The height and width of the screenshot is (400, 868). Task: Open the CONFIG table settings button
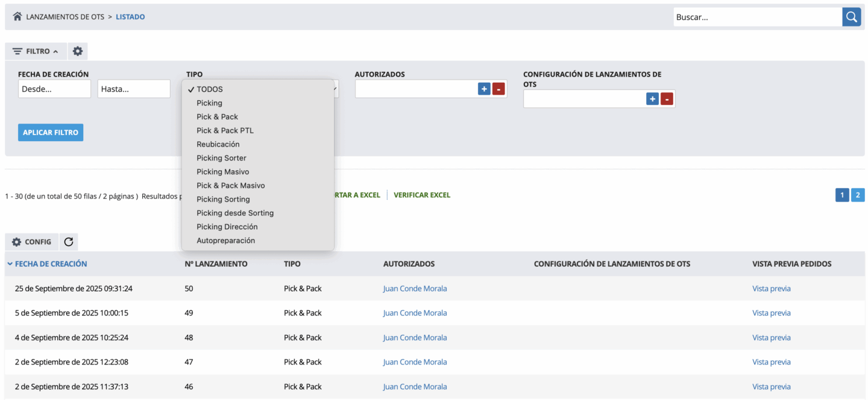coord(32,242)
